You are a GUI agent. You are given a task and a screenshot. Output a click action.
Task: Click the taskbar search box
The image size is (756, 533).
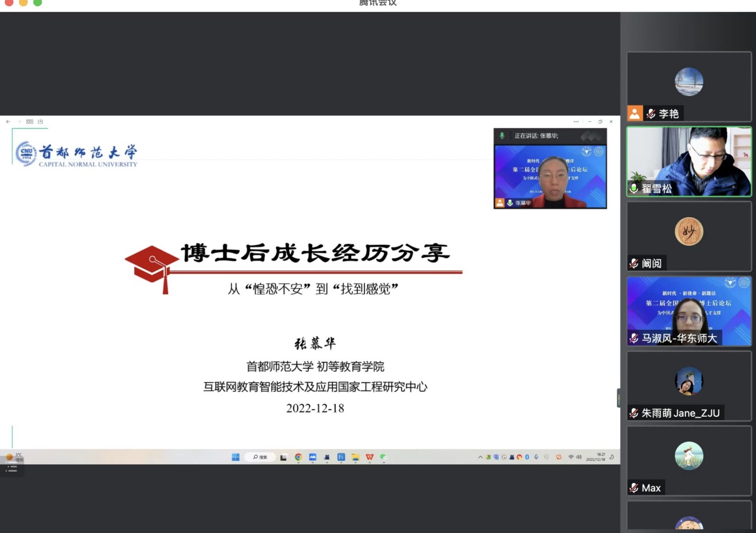260,457
